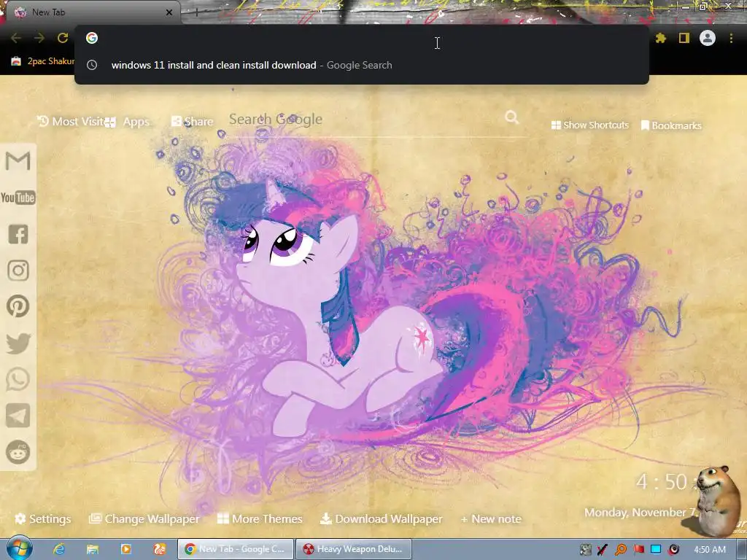This screenshot has height=560, width=747.
Task: Open a new tab with the plus button
Action: click(196, 12)
